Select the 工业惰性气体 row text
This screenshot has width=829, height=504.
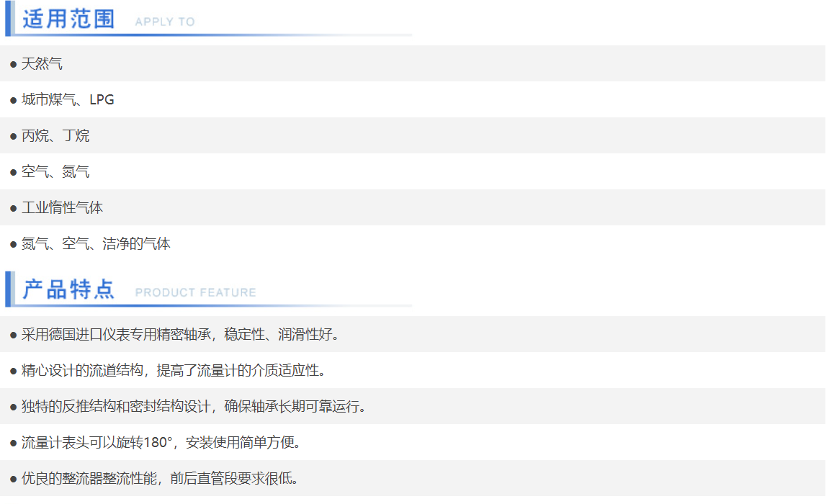point(62,208)
